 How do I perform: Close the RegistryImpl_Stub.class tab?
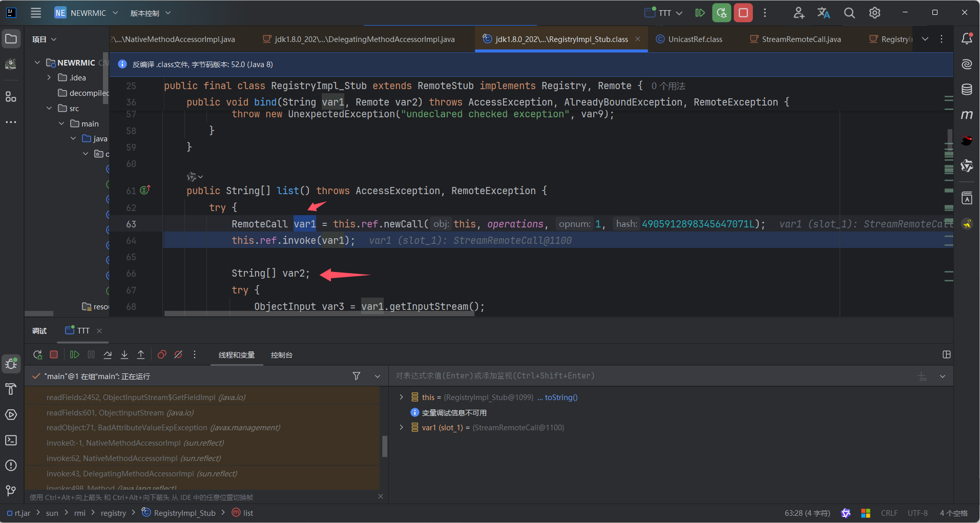point(638,39)
